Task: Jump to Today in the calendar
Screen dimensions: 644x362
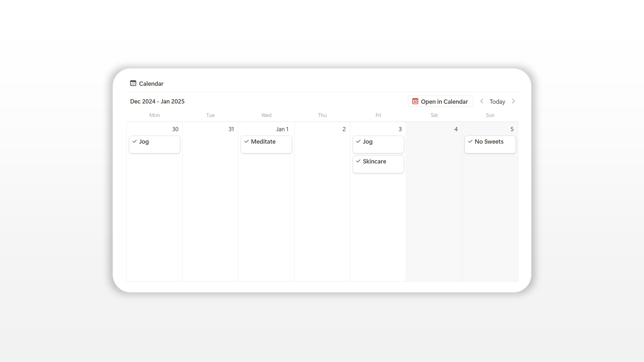Action: click(x=497, y=102)
